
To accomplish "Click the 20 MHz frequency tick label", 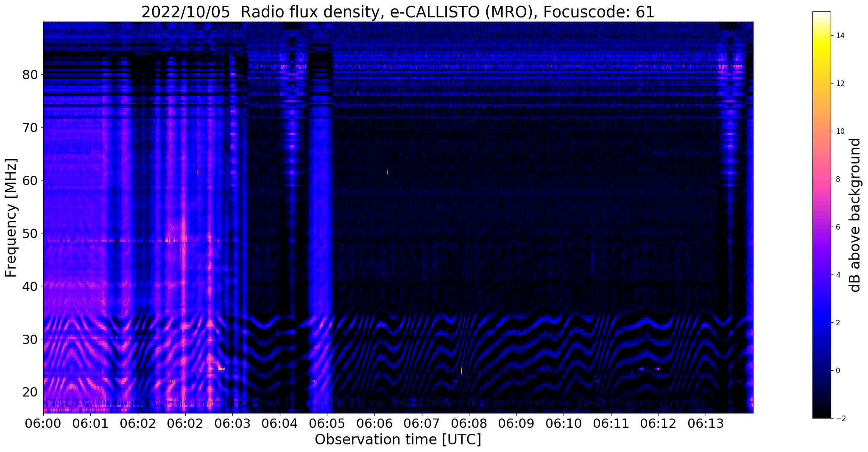I will pos(30,392).
